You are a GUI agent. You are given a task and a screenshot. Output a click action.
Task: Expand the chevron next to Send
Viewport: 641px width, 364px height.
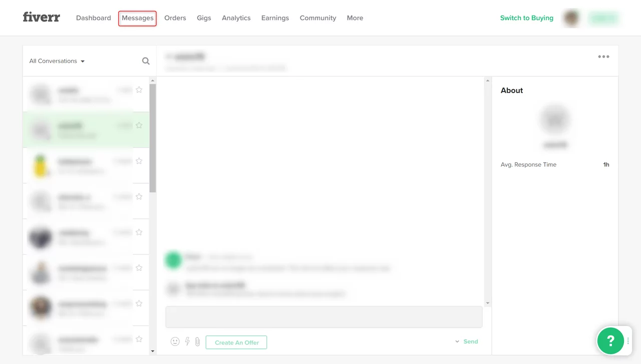click(457, 341)
